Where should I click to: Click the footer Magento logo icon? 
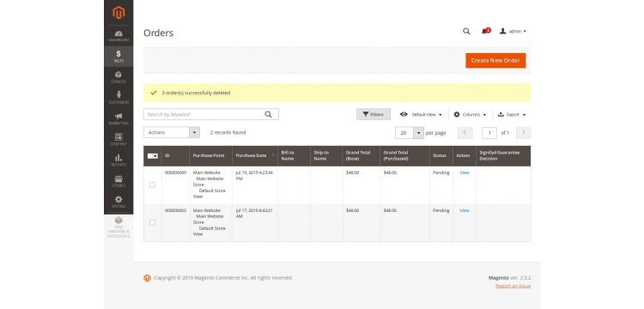pyautogui.click(x=147, y=278)
